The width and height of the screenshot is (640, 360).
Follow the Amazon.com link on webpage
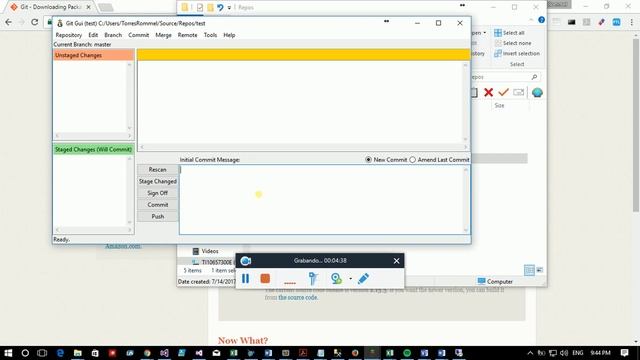coord(123,246)
